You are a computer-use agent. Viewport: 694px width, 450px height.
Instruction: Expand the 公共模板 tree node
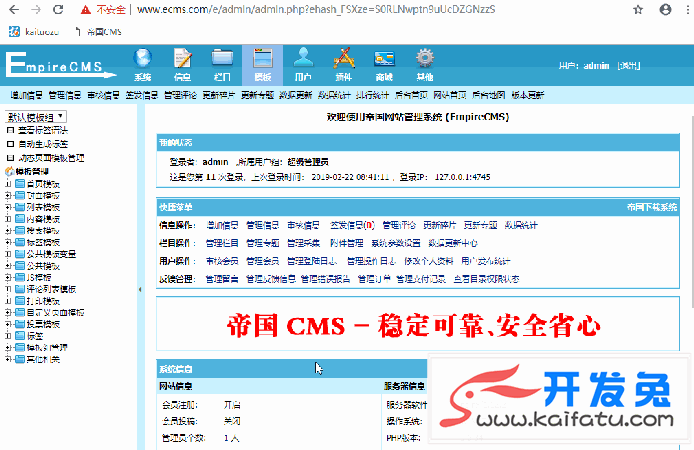tap(8, 265)
